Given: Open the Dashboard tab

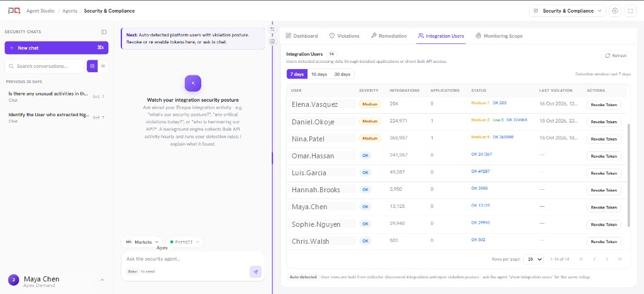Looking at the screenshot, I should pos(302,36).
